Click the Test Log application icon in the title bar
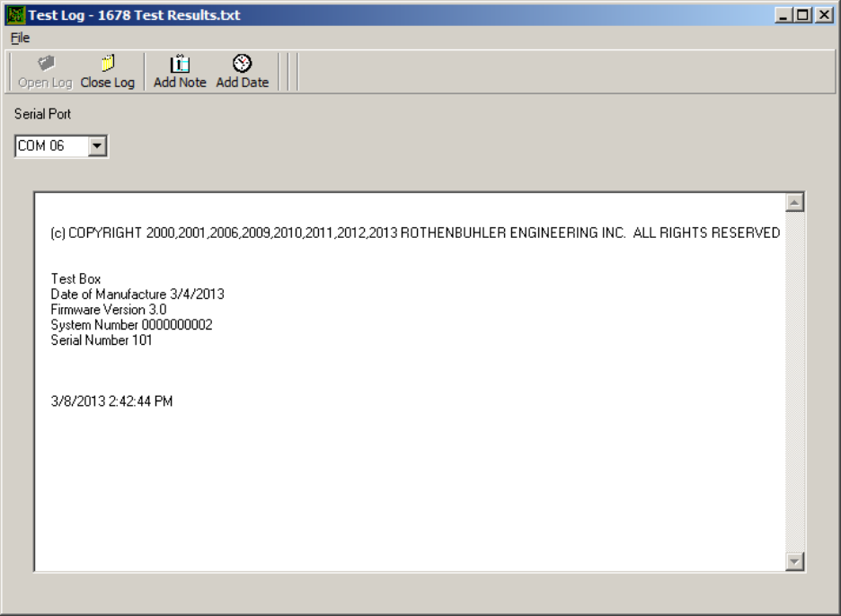The height and width of the screenshot is (616, 841). click(15, 15)
